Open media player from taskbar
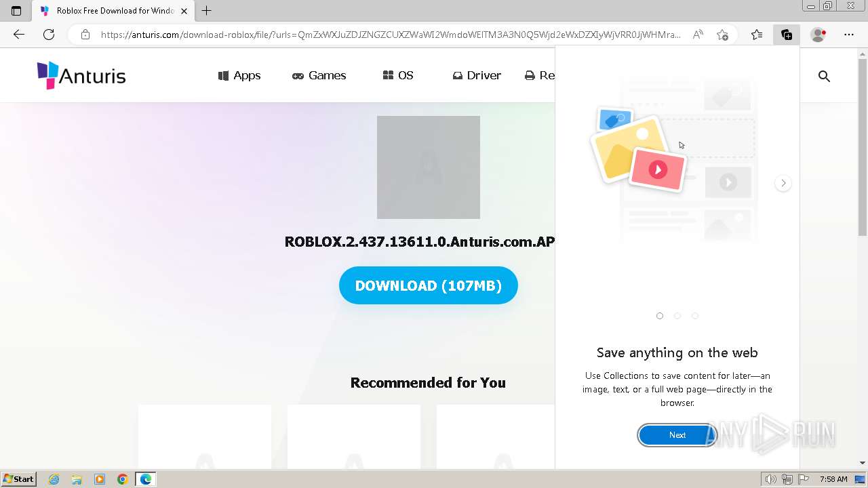This screenshot has height=488, width=868. pyautogui.click(x=100, y=479)
